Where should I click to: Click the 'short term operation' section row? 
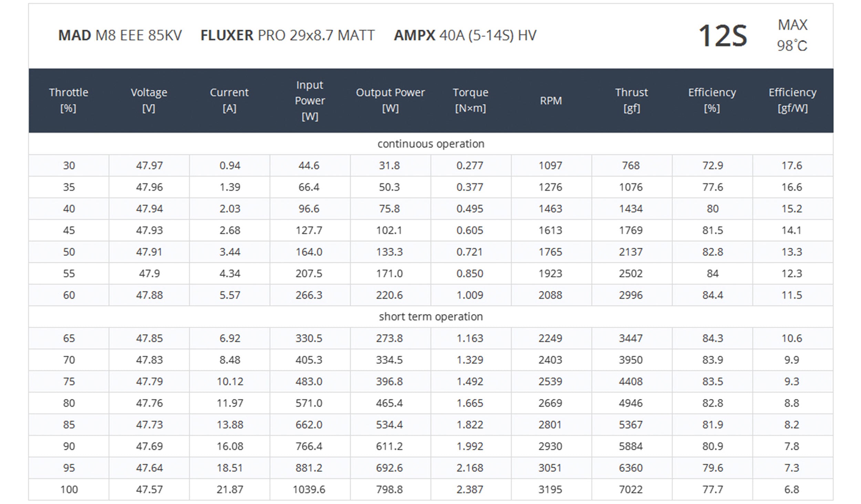tap(431, 317)
